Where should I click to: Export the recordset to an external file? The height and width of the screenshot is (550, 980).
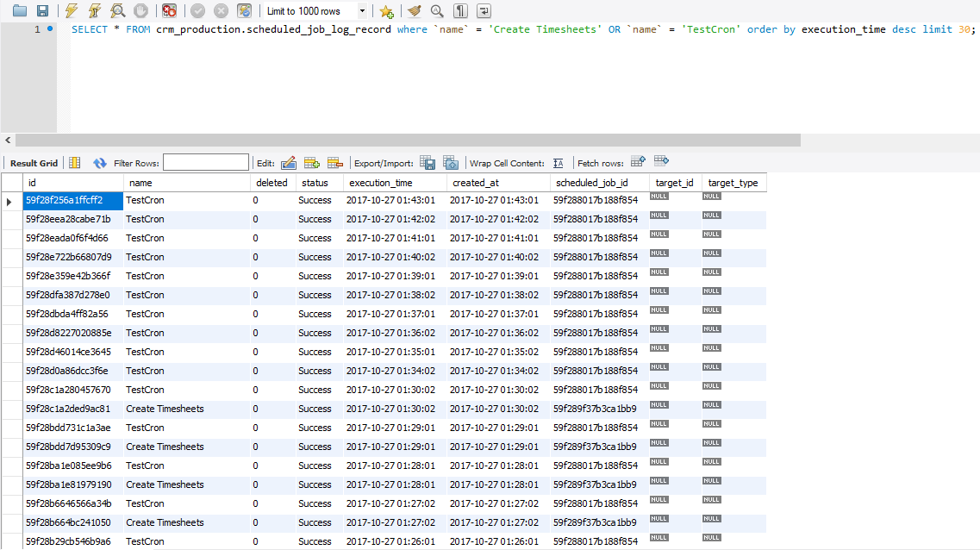coord(427,162)
